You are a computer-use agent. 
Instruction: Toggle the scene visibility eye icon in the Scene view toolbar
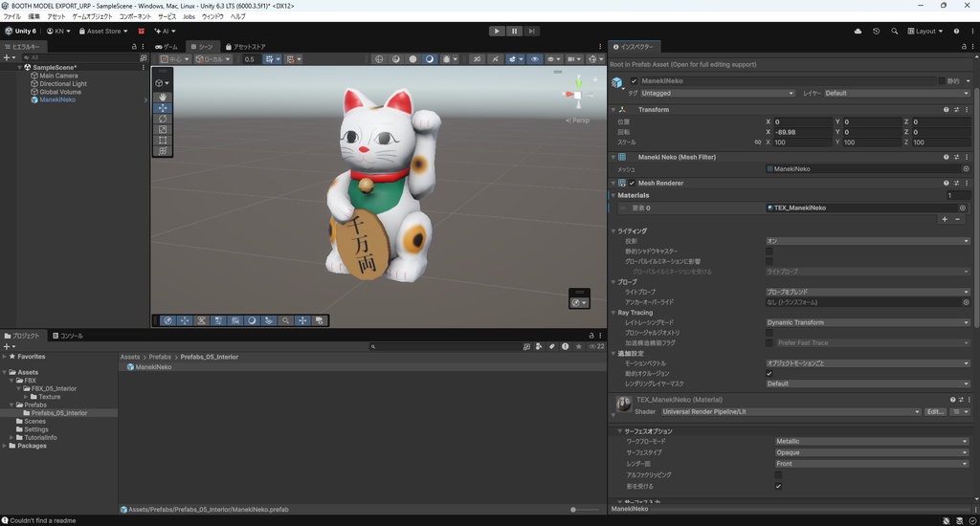click(x=534, y=59)
